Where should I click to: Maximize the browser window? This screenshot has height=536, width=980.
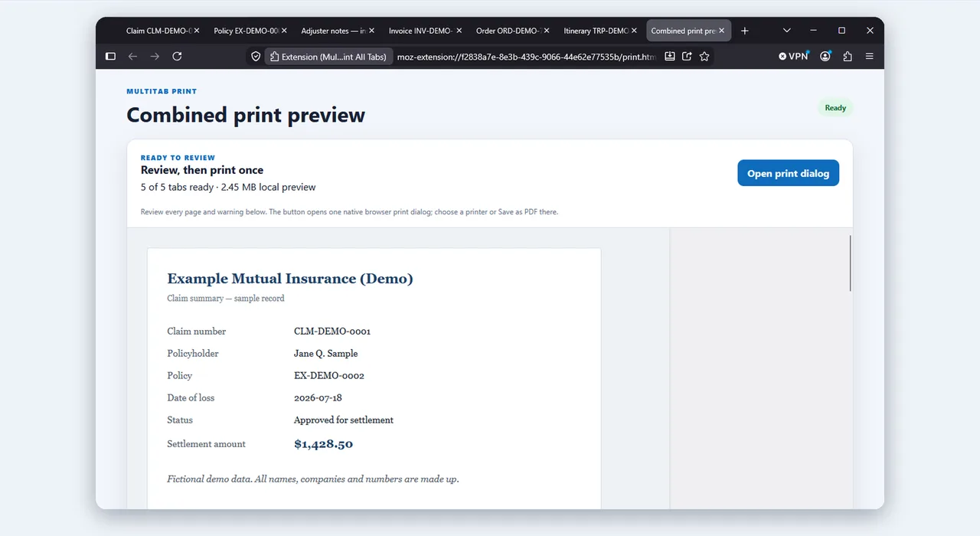(x=841, y=31)
